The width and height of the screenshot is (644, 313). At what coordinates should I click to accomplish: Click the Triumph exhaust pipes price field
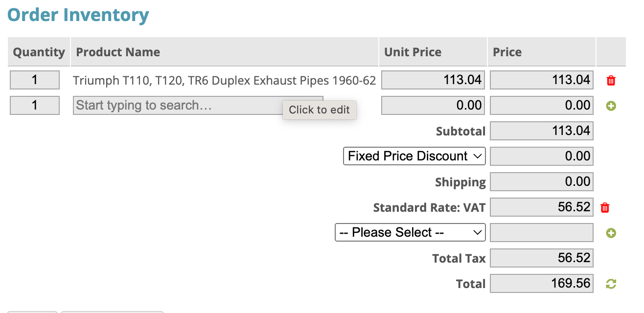(541, 80)
